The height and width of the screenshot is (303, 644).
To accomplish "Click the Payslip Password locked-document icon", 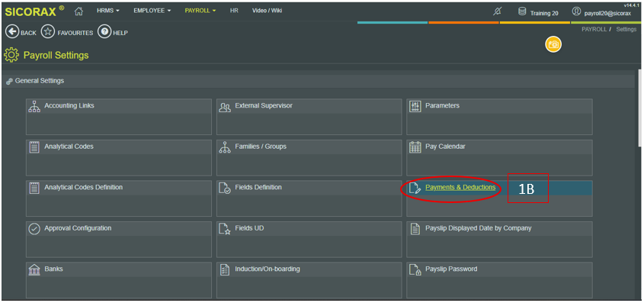I will (415, 269).
